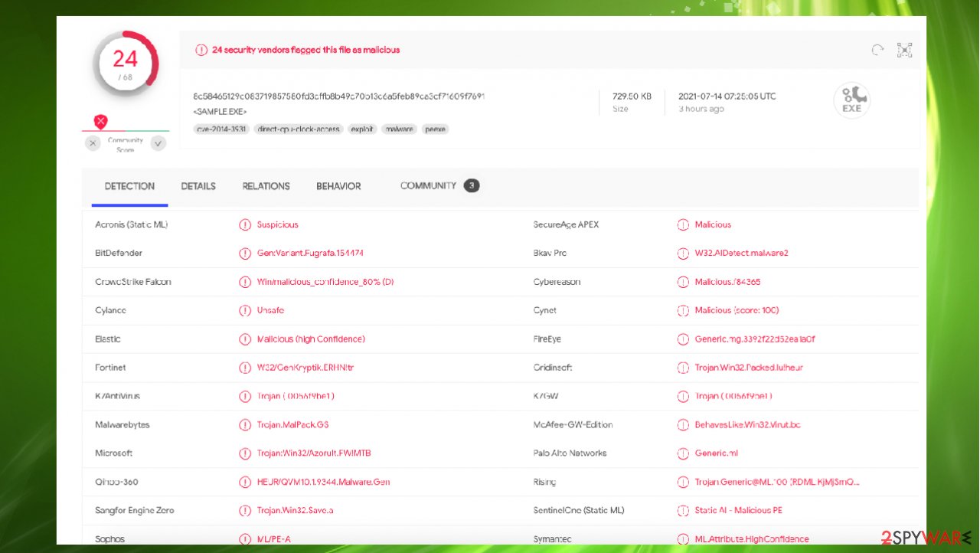Vote up with the community check button
Image resolution: width=980 pixels, height=553 pixels.
coord(158,143)
